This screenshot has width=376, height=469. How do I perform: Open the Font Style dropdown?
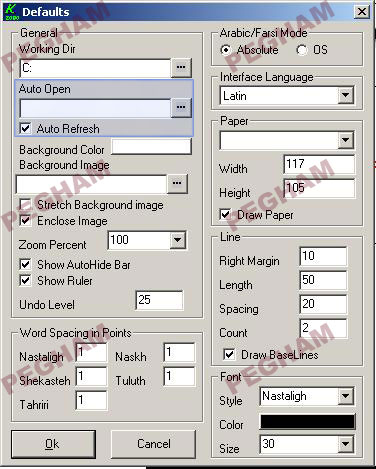pyautogui.click(x=346, y=396)
